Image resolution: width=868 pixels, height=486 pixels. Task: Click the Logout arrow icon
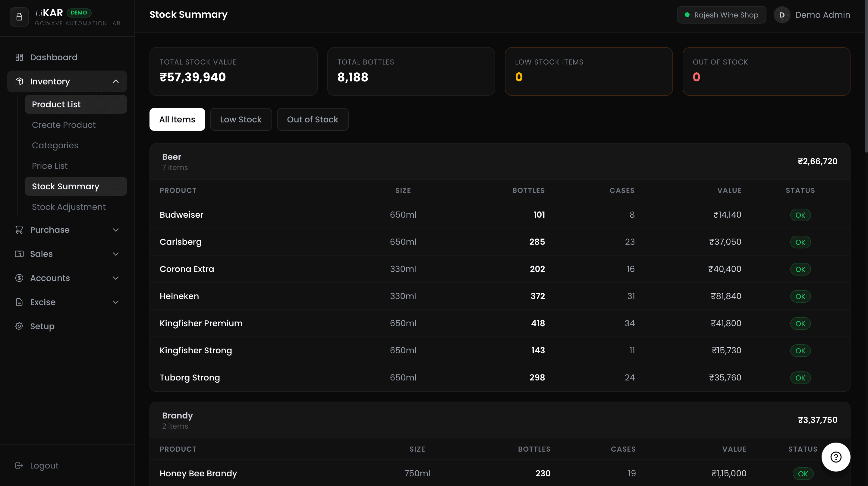coord(19,465)
